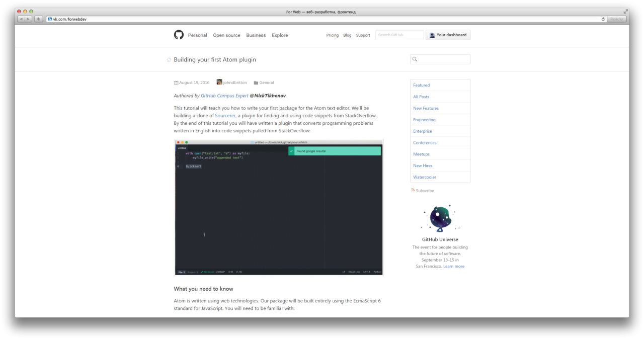This screenshot has width=644, height=339.
Task: Click the Building your first Atom plugin title
Action: [x=215, y=59]
